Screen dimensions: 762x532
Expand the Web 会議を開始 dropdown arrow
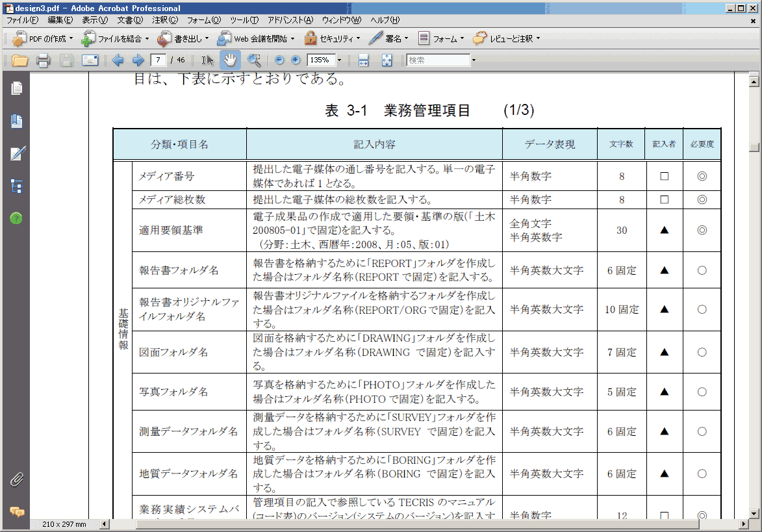pyautogui.click(x=292, y=38)
